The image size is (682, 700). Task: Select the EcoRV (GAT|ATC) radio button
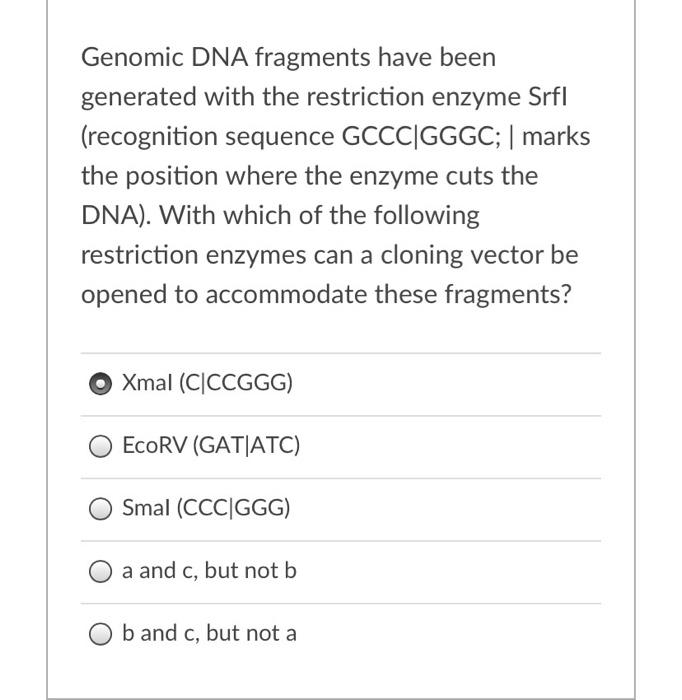pos(100,446)
